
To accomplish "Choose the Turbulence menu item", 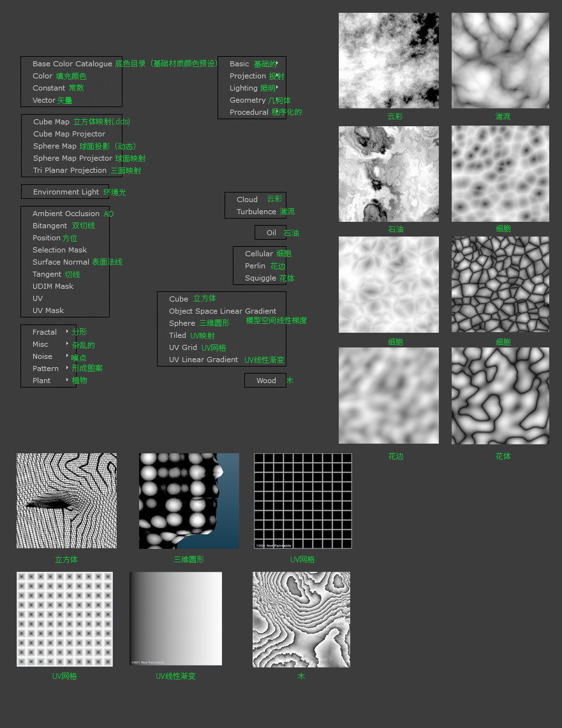I will tap(256, 212).
